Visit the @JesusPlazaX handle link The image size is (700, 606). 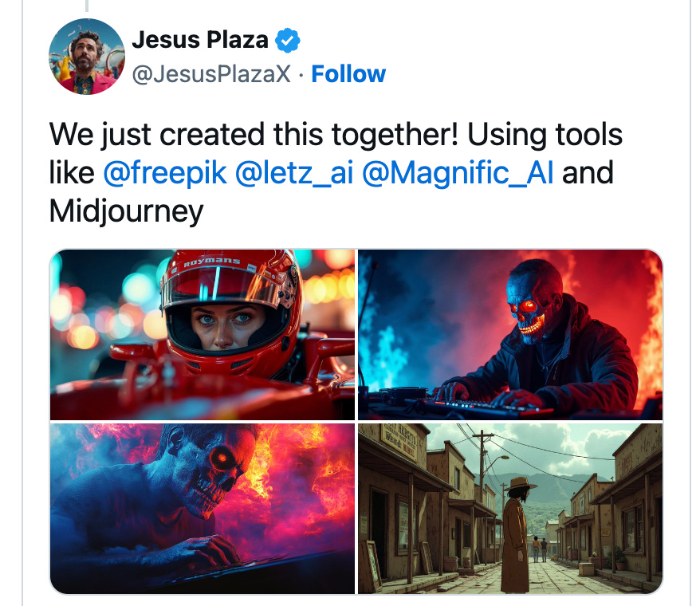pos(211,74)
